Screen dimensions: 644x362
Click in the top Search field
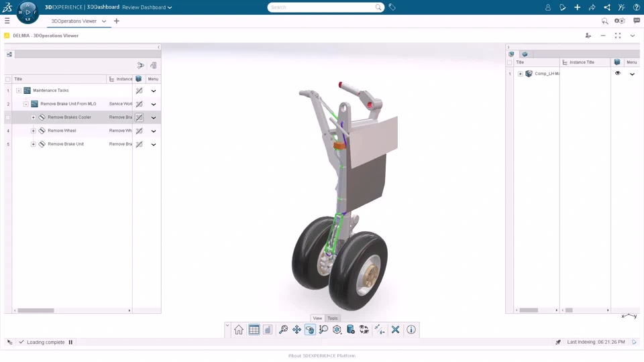pos(326,7)
